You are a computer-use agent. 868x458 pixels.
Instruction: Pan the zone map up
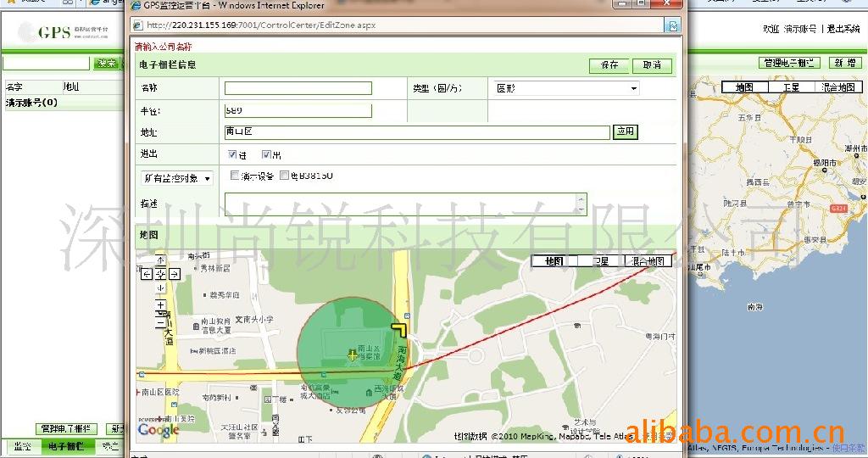[160, 260]
